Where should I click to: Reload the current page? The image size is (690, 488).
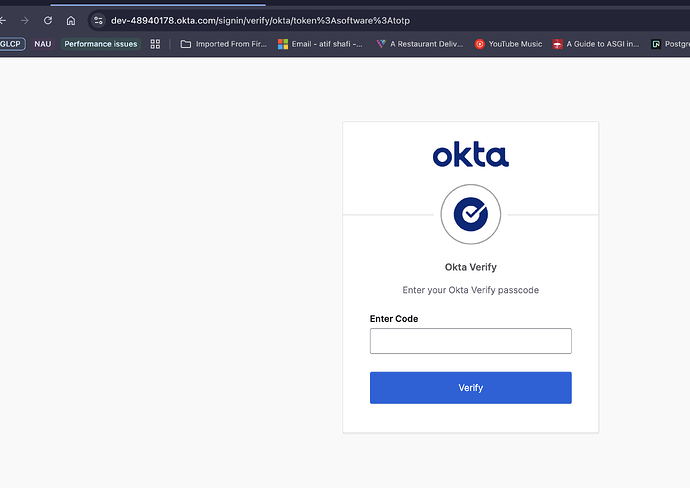48,21
